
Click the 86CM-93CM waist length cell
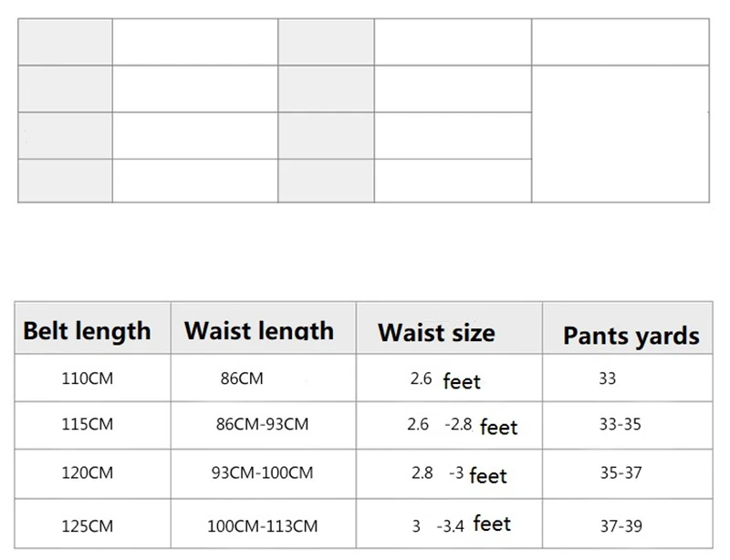264,425
